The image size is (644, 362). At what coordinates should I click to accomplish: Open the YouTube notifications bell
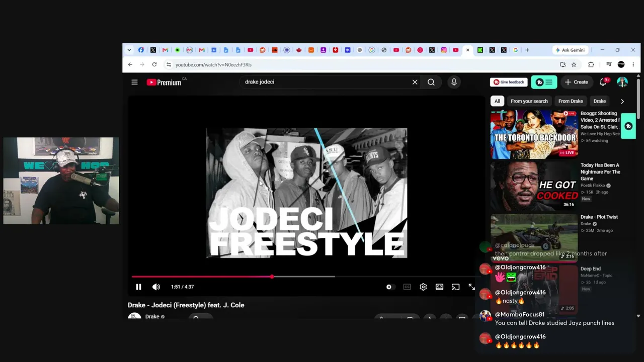coord(603,82)
